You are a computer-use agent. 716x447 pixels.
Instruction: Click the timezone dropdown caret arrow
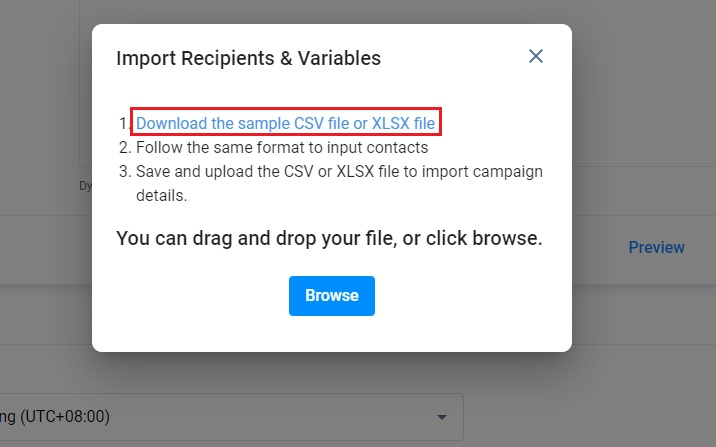pyautogui.click(x=442, y=417)
